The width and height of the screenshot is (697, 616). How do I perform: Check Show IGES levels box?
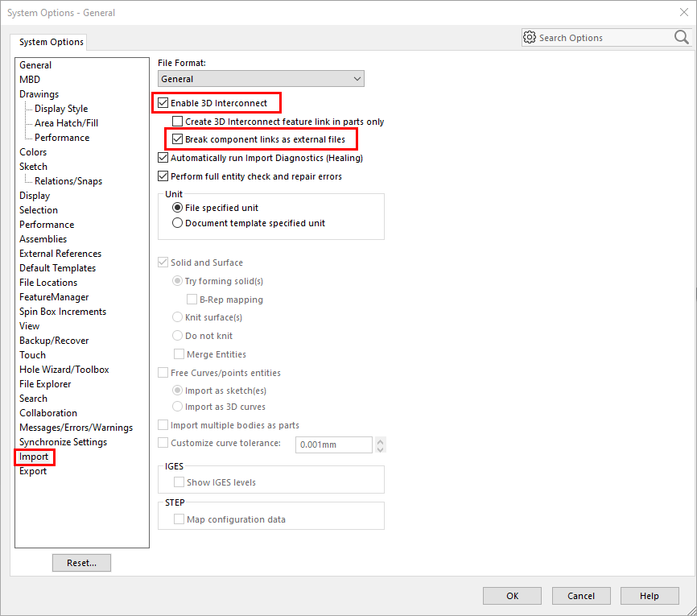179,482
